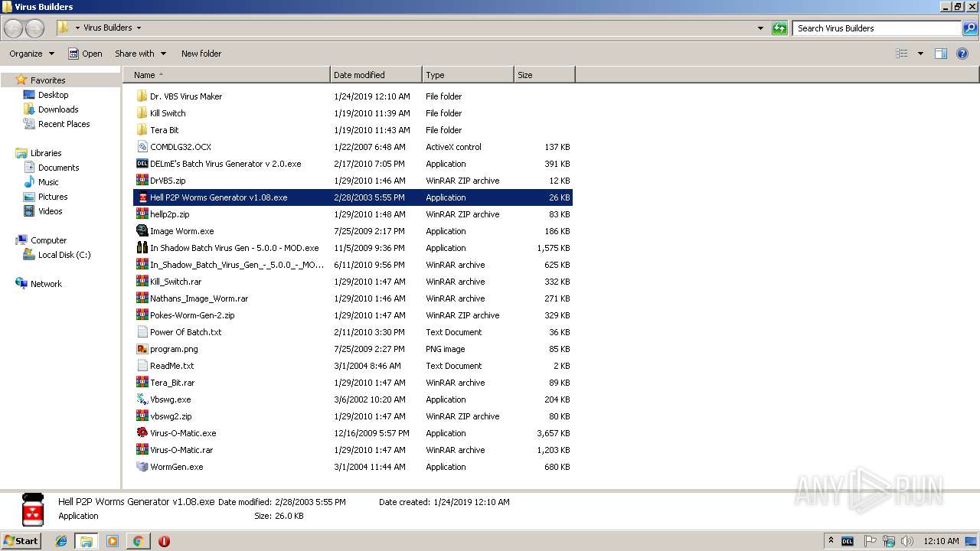Toggle the preview pane button
This screenshot has width=980, height=551.
coord(941,54)
